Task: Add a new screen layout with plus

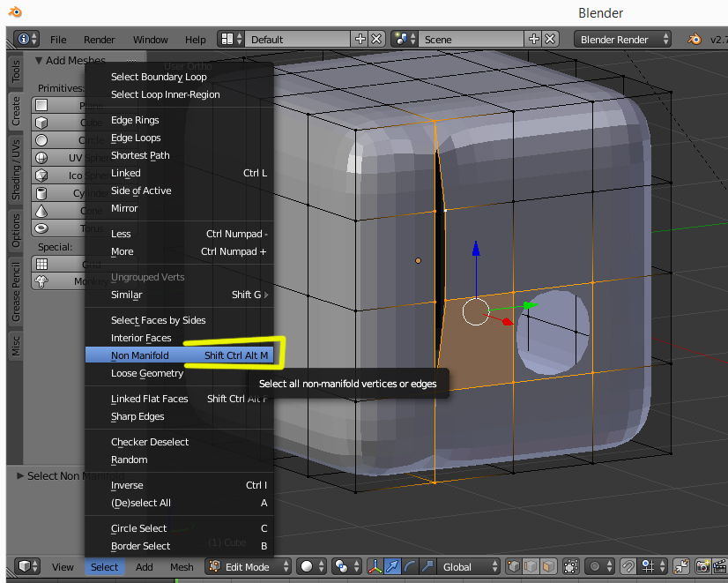Action: click(360, 39)
